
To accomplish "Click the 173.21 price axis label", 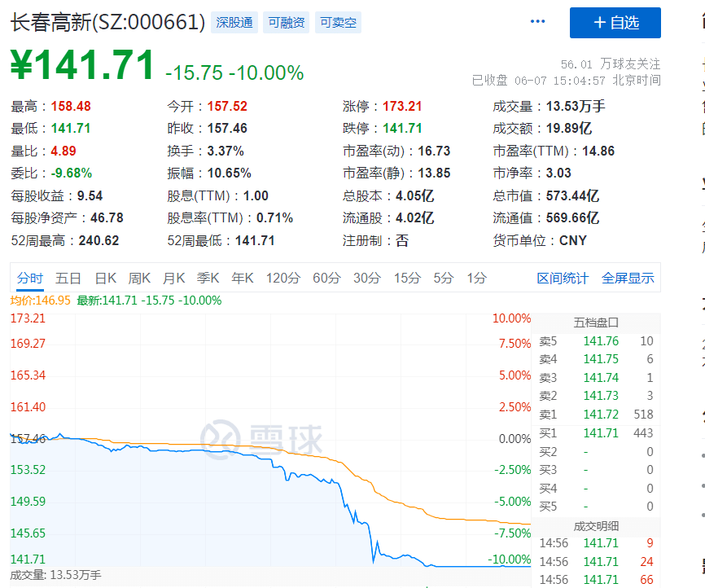I will pos(28,318).
